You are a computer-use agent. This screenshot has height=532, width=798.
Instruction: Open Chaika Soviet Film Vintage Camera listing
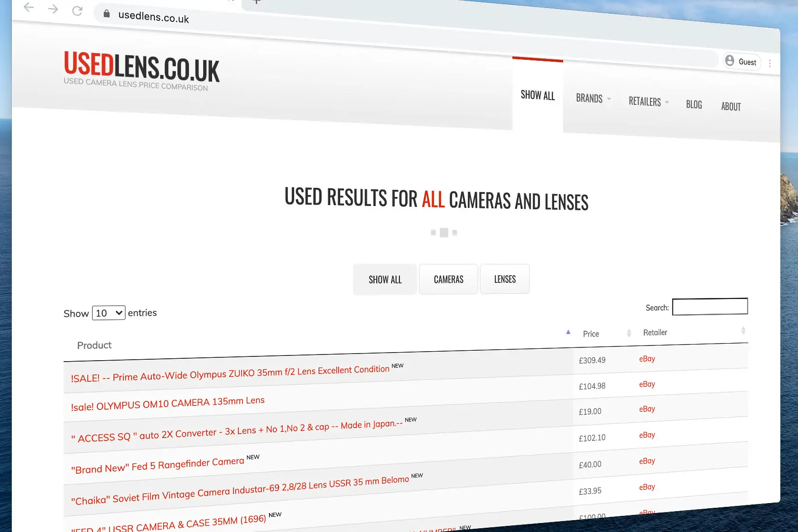[240, 490]
